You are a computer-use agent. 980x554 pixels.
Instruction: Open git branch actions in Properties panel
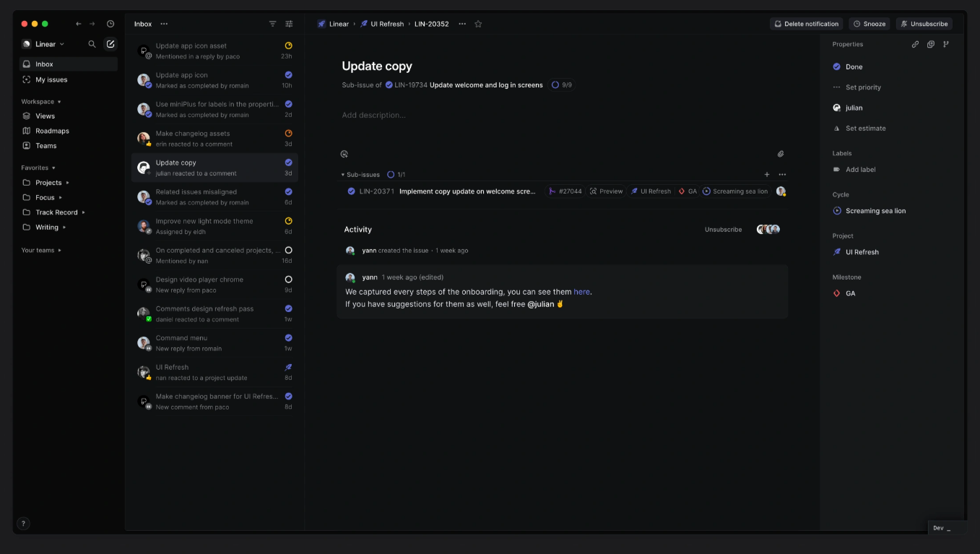click(946, 43)
